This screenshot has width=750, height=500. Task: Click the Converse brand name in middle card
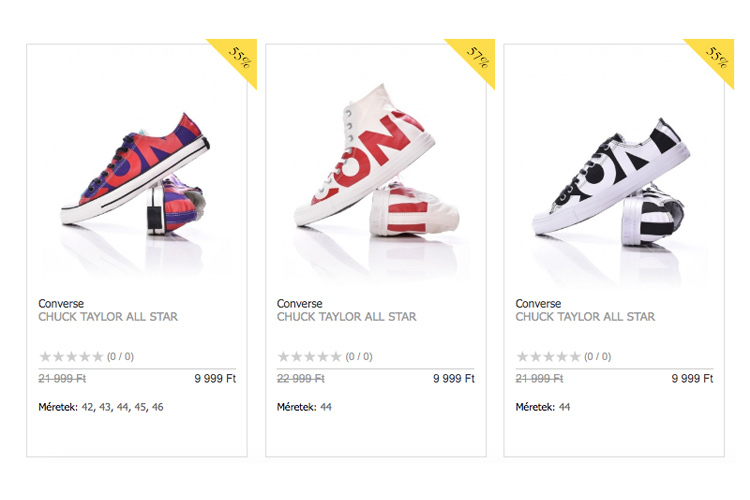tap(299, 304)
